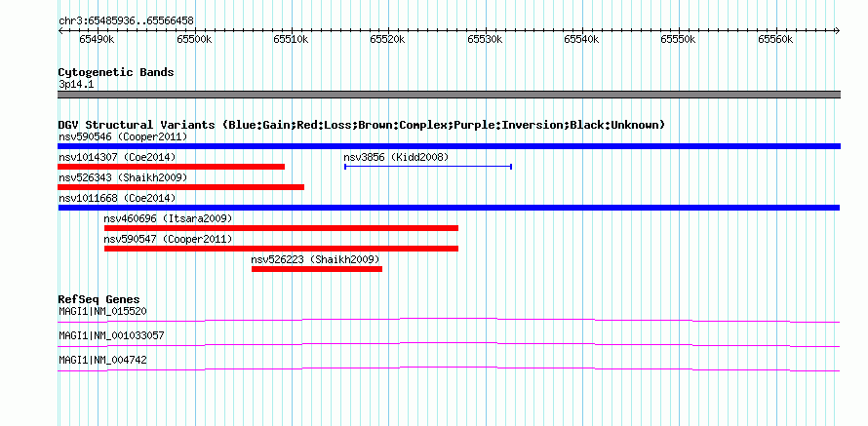Open variant label nsv3856 (Kidd2008)
The height and width of the screenshot is (426, 868).
pos(396,157)
